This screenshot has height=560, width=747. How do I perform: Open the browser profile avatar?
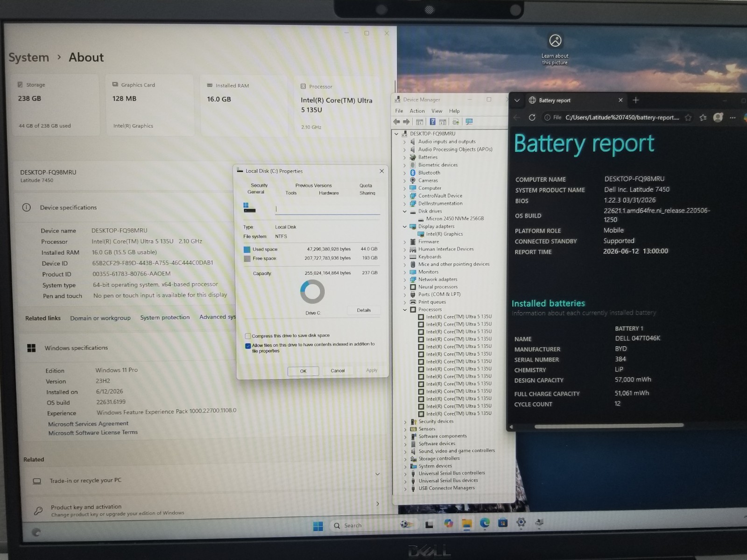click(718, 117)
